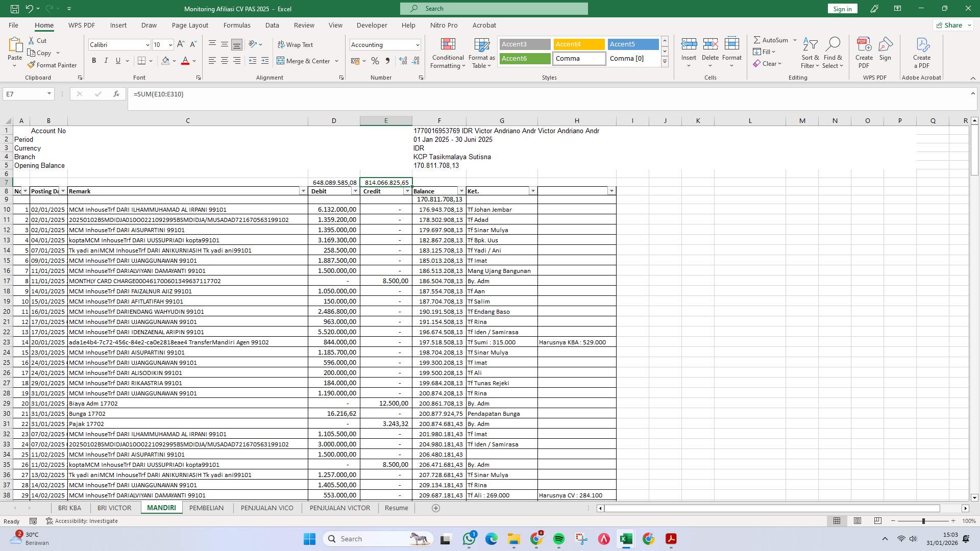Toggle italic formatting
This screenshot has width=980, height=551.
(x=106, y=60)
